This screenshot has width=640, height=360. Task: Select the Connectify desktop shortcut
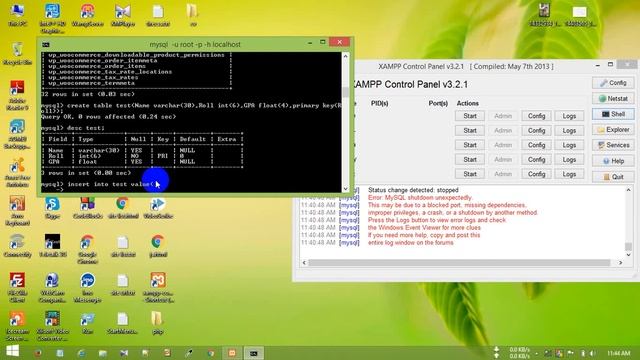[17, 246]
